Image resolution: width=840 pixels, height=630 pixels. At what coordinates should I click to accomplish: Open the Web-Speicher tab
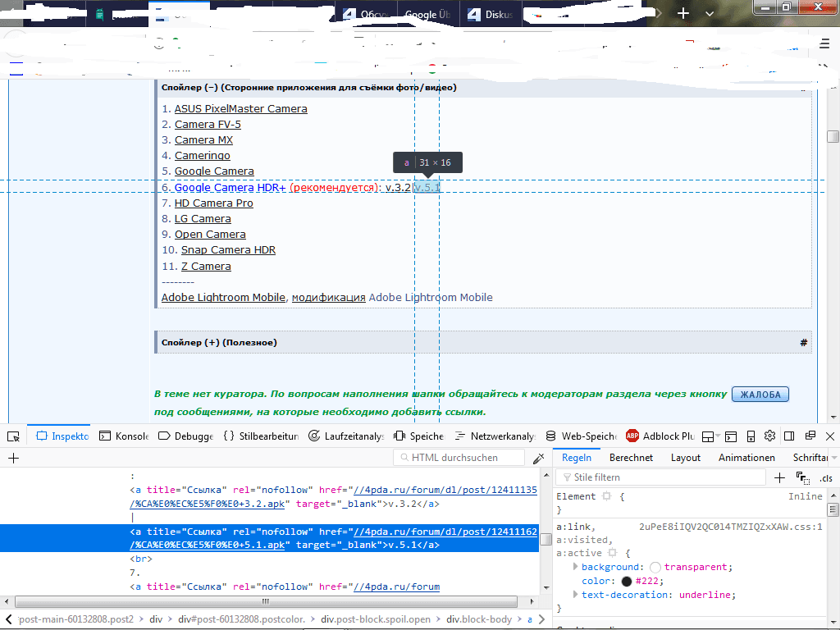pyautogui.click(x=582, y=436)
